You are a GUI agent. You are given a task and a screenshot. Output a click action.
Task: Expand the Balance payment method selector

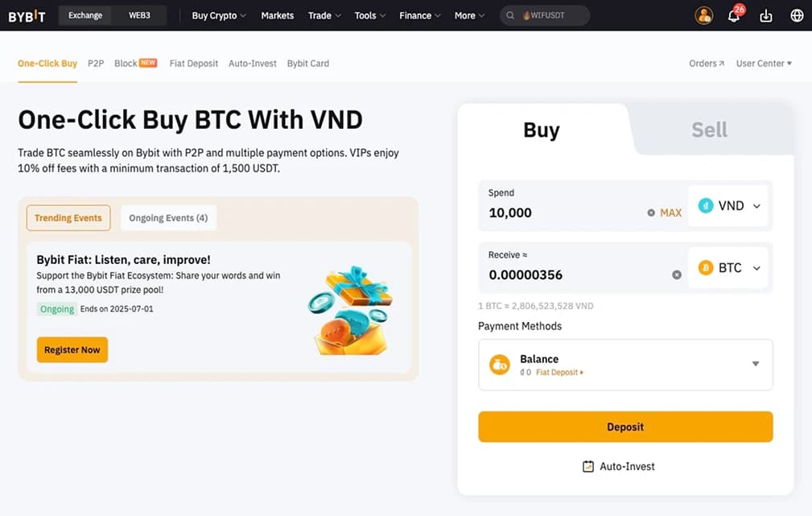[x=755, y=364]
